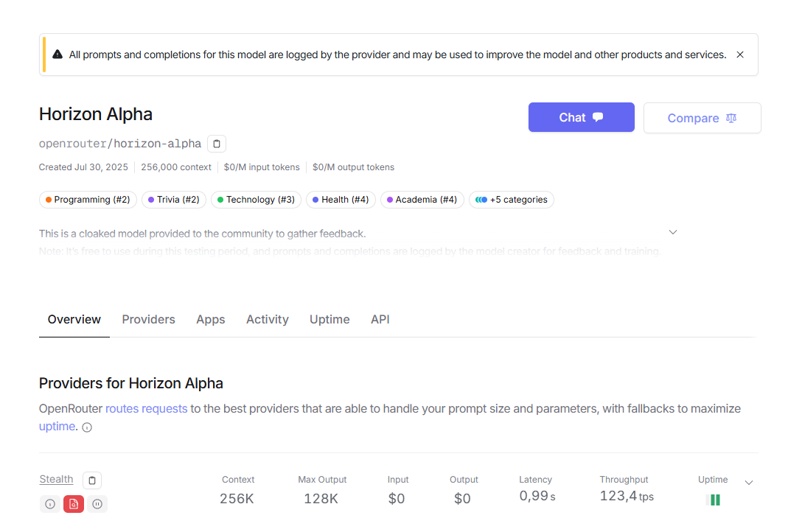Dismiss the logging notice banner
The width and height of the screenshot is (788, 532).
point(740,55)
